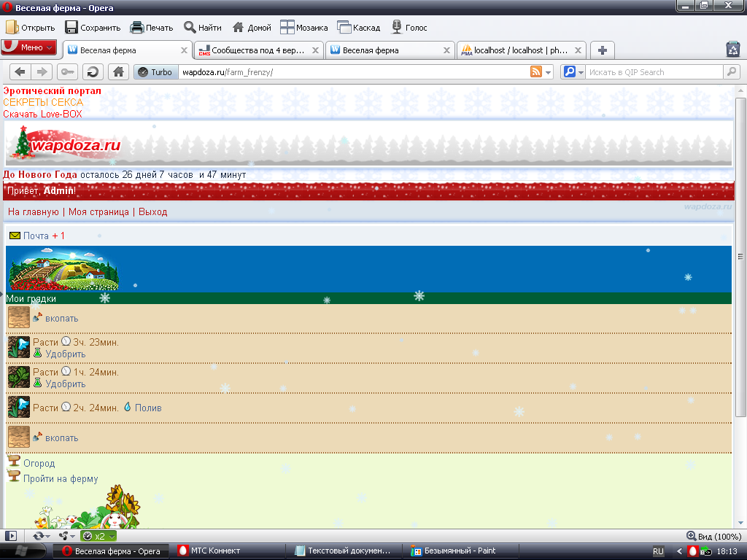Switch to the third tab Веселая ферма
Image resolution: width=747 pixels, height=560 pixels.
pyautogui.click(x=390, y=50)
